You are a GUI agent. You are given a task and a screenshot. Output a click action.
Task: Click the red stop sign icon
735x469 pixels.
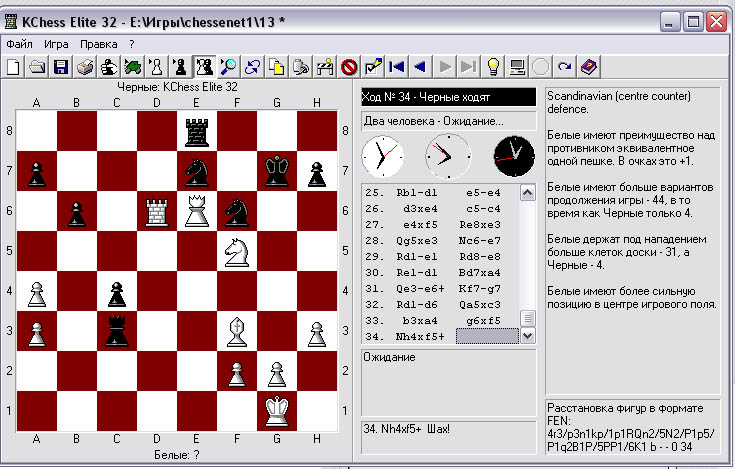tap(349, 67)
